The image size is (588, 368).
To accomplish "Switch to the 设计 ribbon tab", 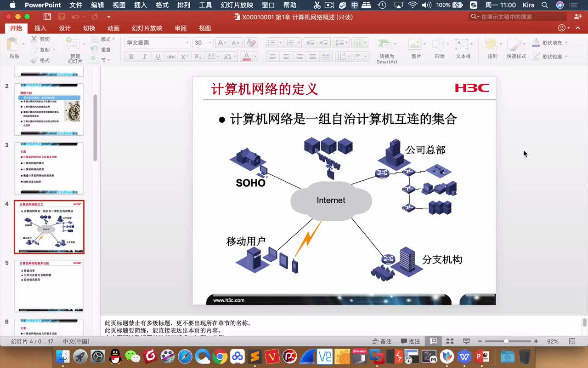I will click(65, 28).
